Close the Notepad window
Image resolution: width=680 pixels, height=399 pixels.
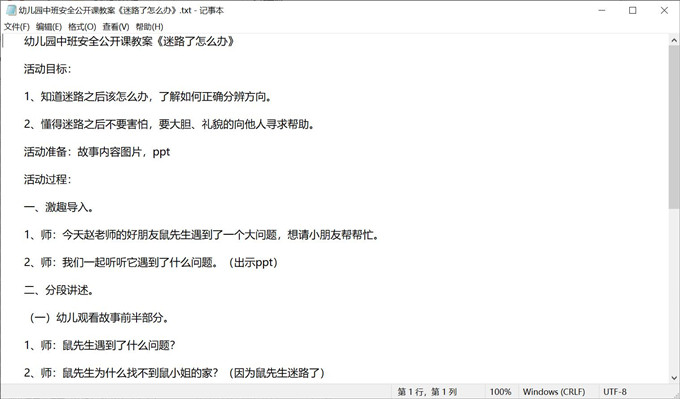(x=664, y=10)
